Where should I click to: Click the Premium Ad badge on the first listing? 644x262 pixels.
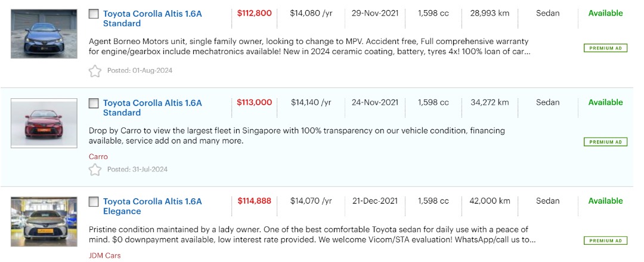tap(605, 48)
